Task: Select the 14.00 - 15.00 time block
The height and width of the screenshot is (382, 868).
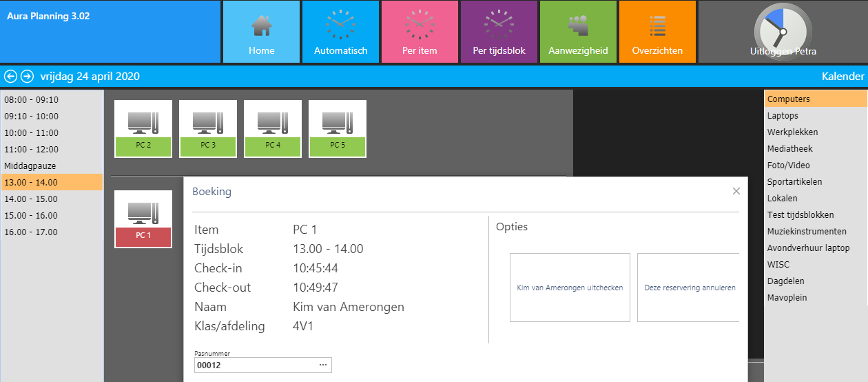Action: click(x=31, y=199)
